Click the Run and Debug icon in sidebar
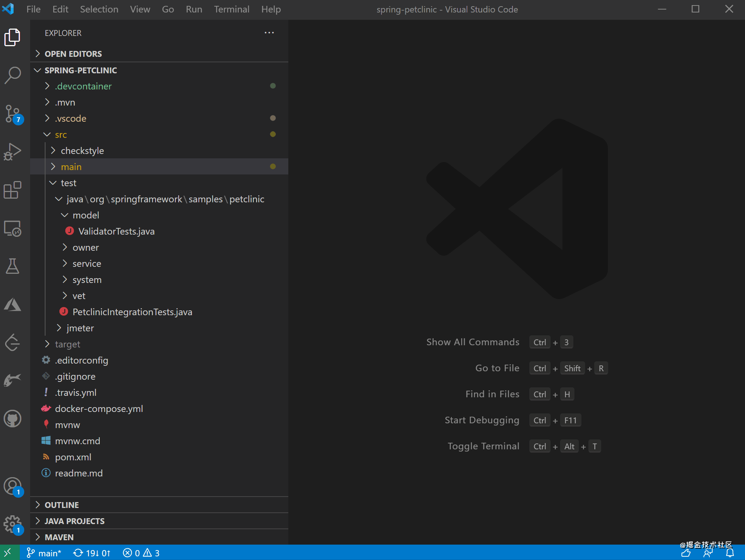Image resolution: width=745 pixels, height=560 pixels. (x=13, y=151)
